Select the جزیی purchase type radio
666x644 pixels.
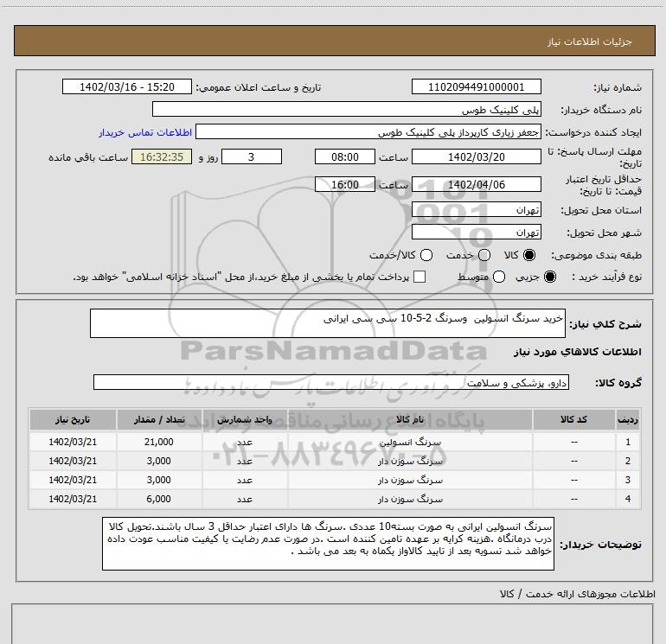click(549, 277)
